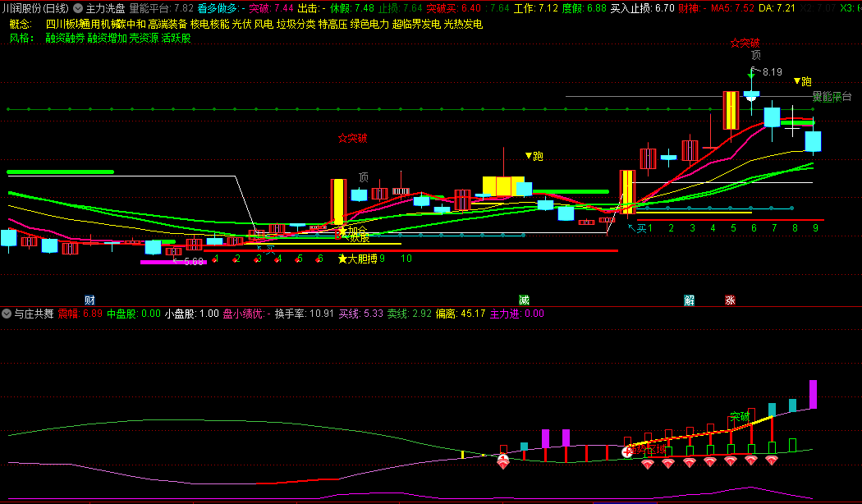
Task: Select the 与庄共舞 indicator name
Action: coord(34,314)
